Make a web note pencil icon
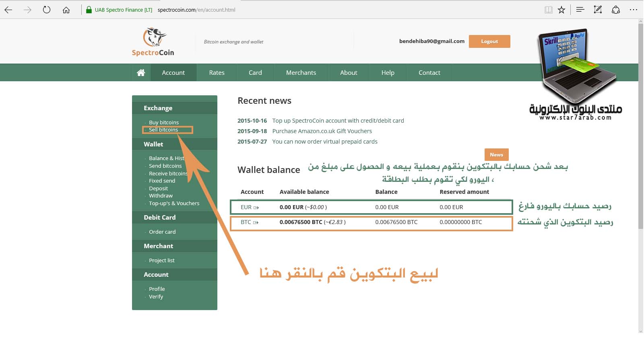Screen dimensions: 644x362 pos(598,10)
